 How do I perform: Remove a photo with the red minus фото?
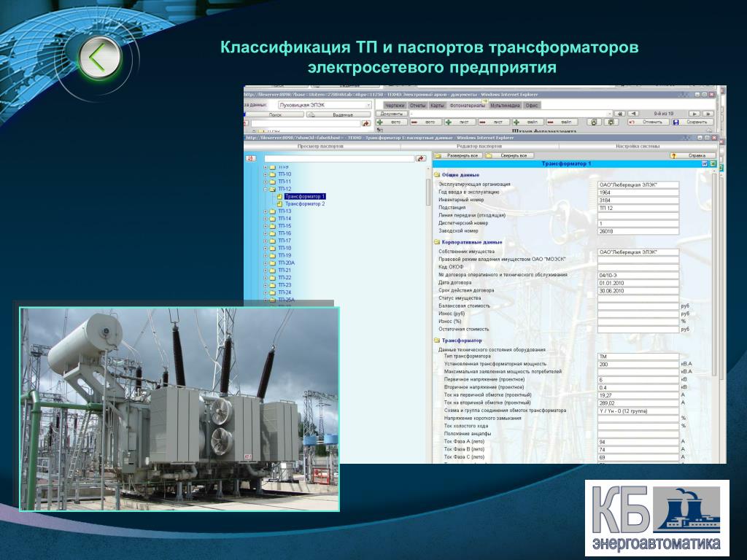coord(426,122)
